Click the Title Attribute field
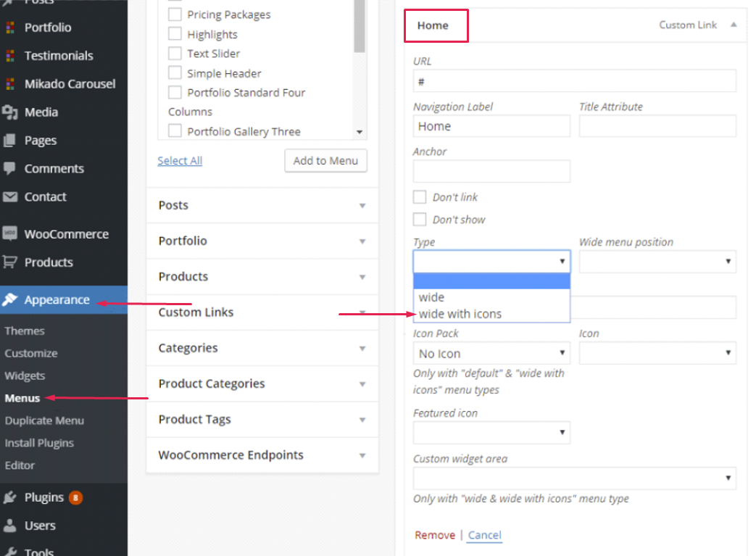756x556 pixels. tap(657, 126)
